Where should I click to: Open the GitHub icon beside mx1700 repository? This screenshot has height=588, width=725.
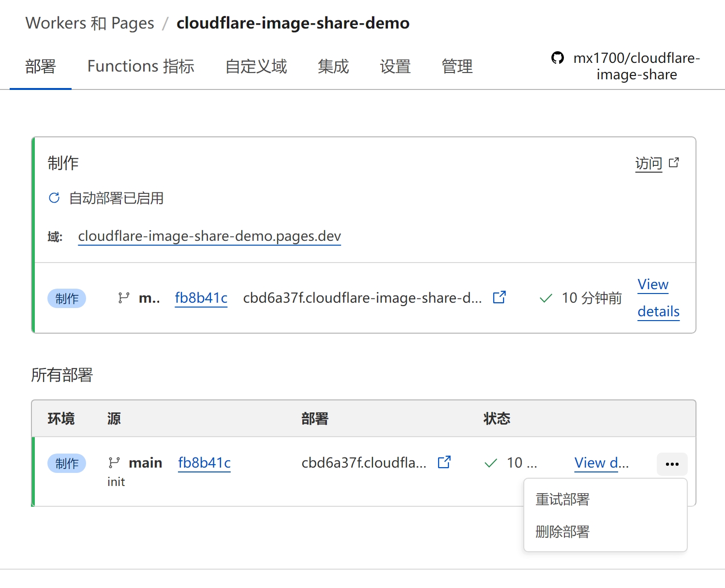tap(558, 58)
